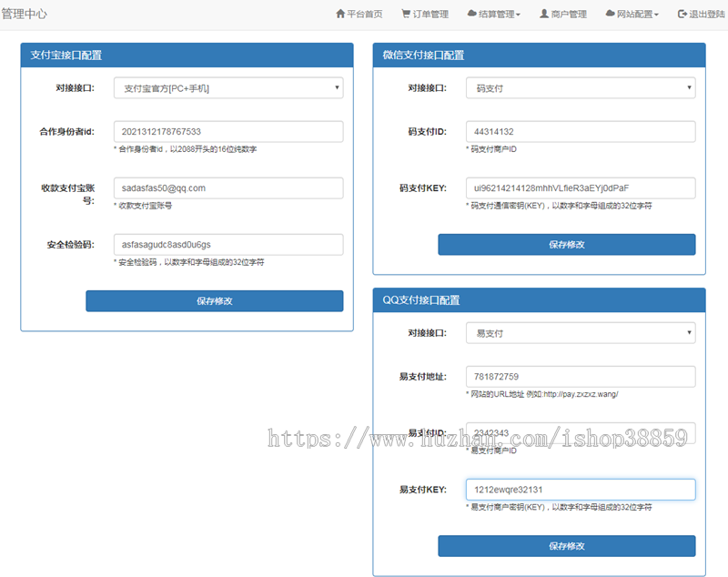Viewport: 728px width, 577px height.
Task: Click the 码支付商户ID hint text
Action: [x=491, y=149]
